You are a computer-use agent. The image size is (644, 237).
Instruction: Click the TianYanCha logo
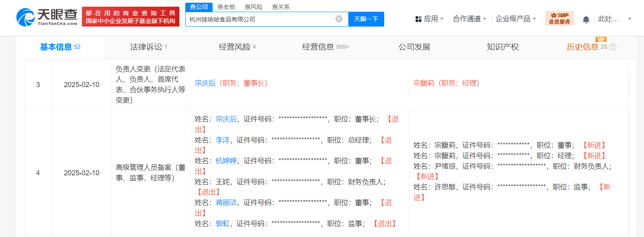(47, 17)
